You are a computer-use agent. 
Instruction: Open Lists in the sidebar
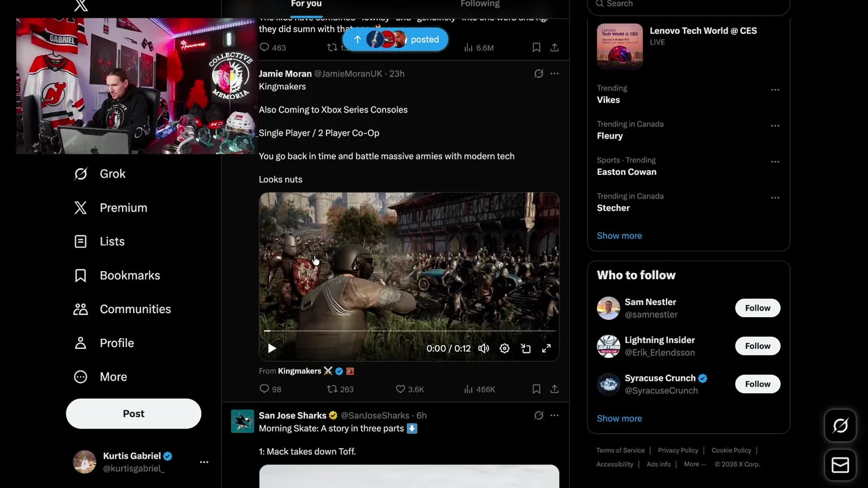pos(99,241)
